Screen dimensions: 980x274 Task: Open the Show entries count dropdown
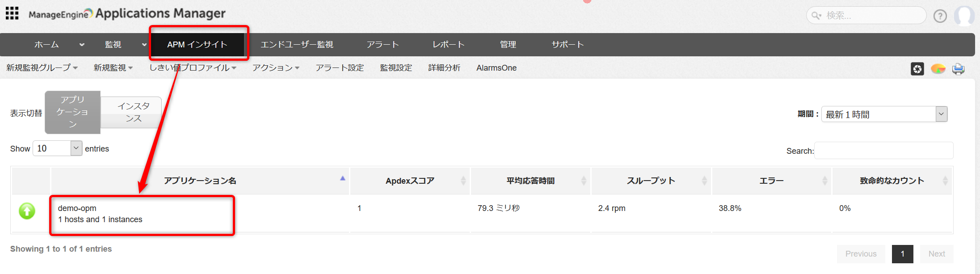pos(57,148)
